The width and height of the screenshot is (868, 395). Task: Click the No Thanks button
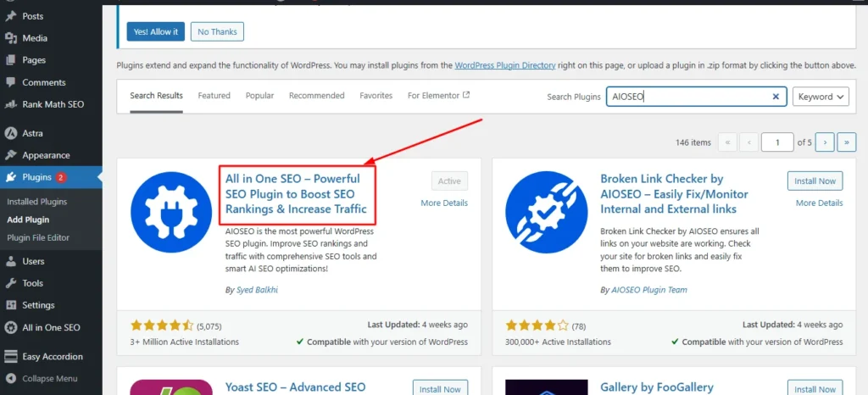coord(217,31)
